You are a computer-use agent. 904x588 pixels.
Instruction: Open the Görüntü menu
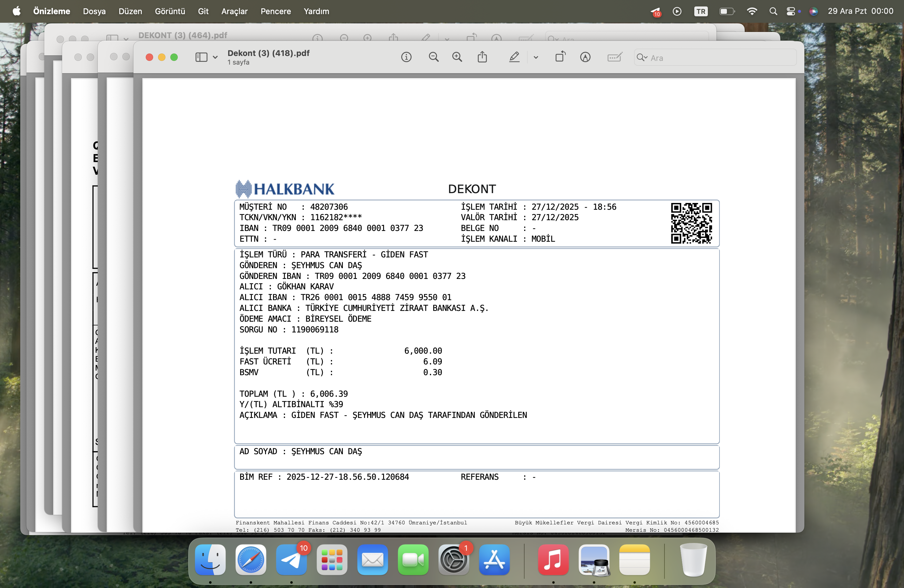tap(170, 11)
